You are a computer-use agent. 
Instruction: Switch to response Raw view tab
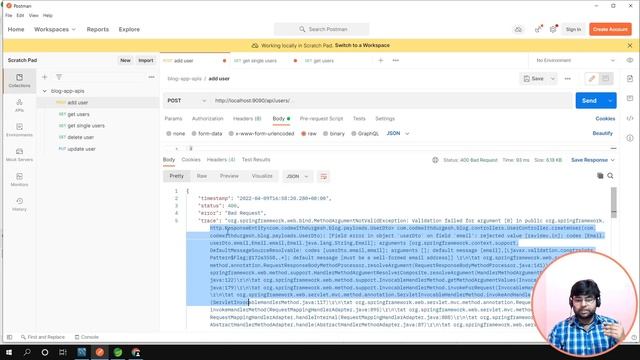(202, 176)
